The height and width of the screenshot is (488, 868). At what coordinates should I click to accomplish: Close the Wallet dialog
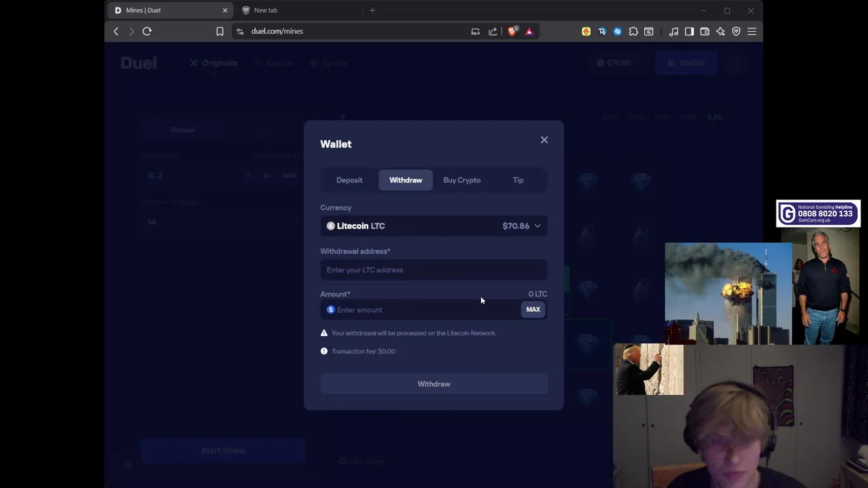pyautogui.click(x=544, y=140)
